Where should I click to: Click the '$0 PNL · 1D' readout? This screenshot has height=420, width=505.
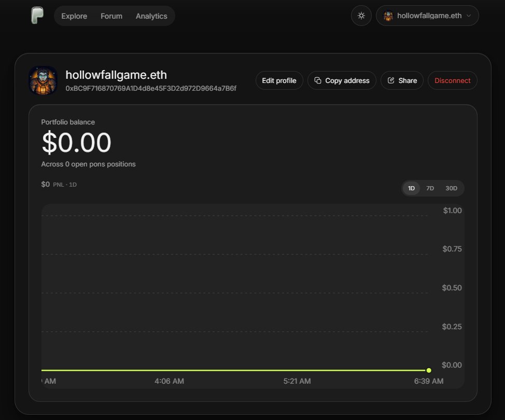point(59,184)
